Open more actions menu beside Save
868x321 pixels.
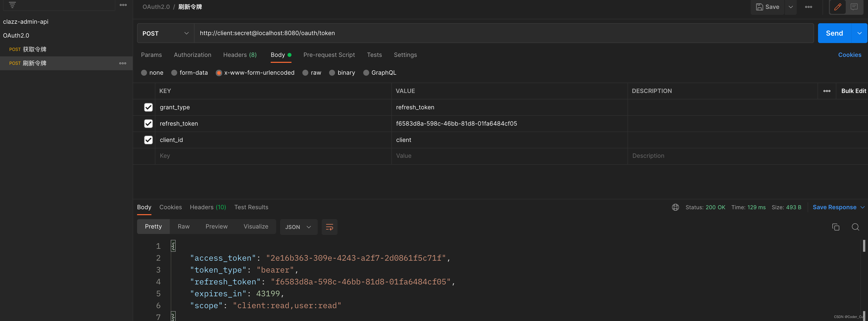(x=808, y=7)
